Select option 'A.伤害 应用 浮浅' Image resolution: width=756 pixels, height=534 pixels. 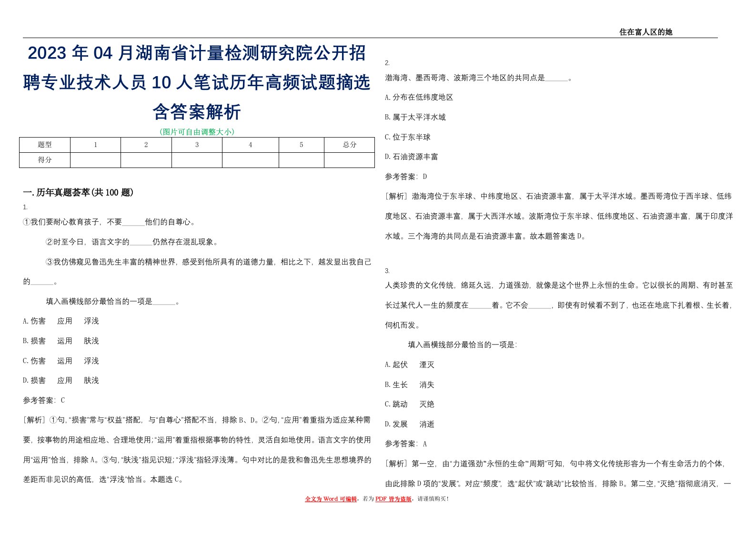(61, 321)
